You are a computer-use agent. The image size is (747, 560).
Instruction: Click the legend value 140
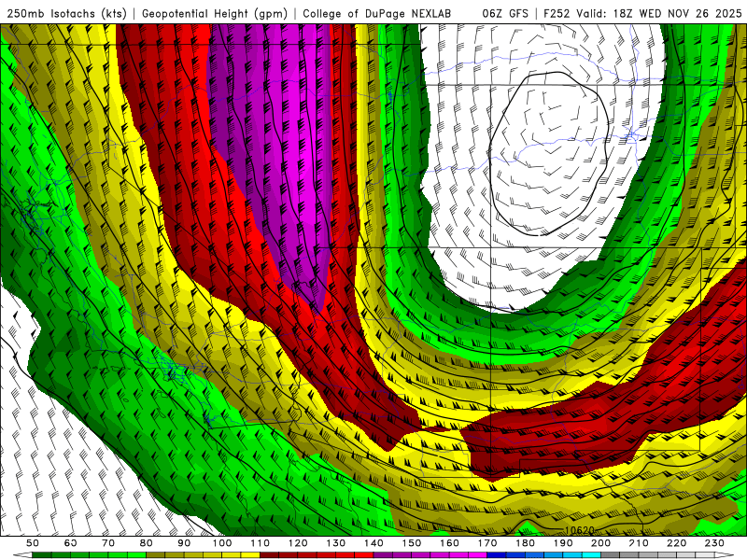tap(373, 543)
